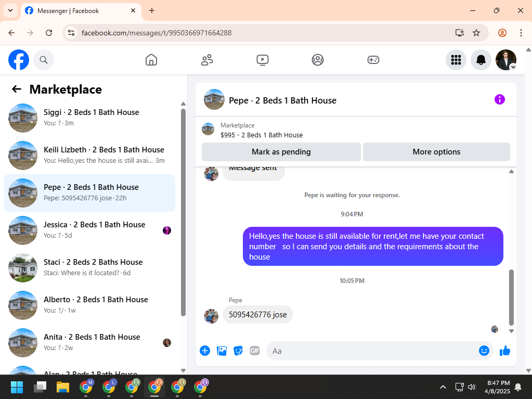Image resolution: width=532 pixels, height=399 pixels.
Task: Reload the page with the refresh icon
Action: [x=49, y=33]
